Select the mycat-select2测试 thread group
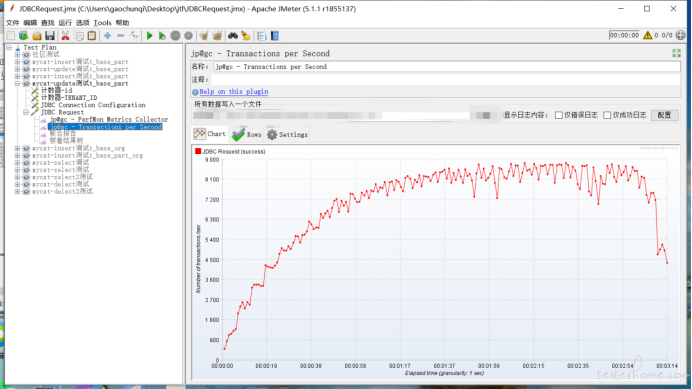 coord(62,177)
